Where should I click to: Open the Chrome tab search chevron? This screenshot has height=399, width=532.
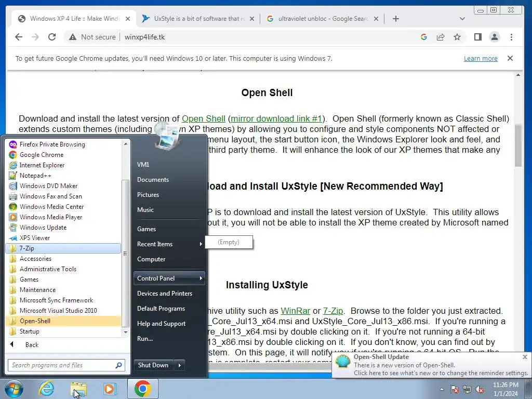pos(462,19)
